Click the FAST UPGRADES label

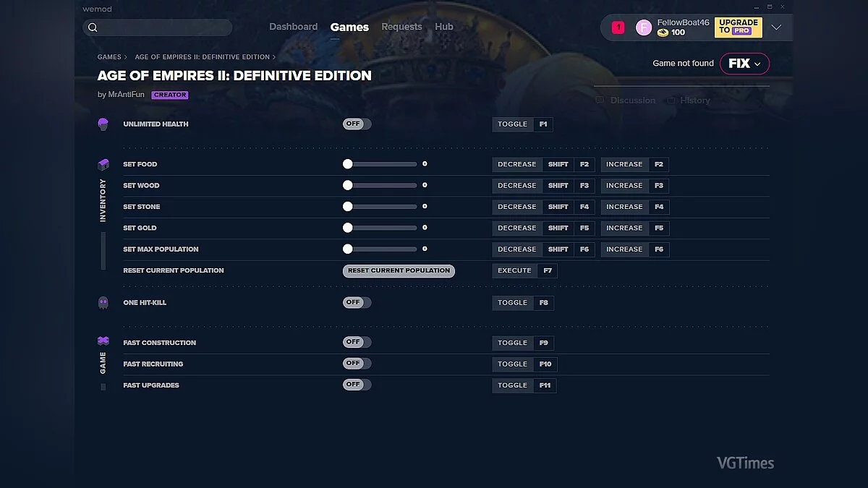151,385
